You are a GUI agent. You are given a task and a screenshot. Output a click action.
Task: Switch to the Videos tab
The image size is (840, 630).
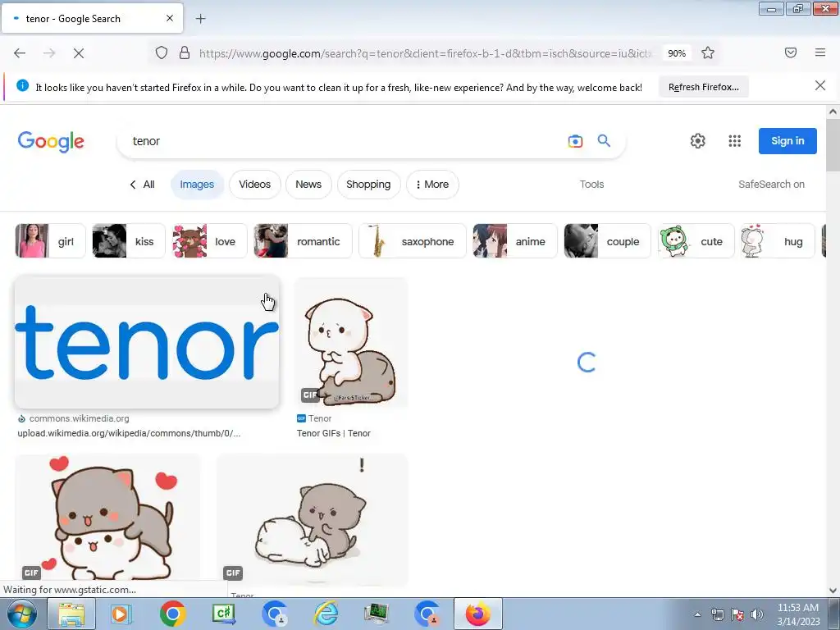[x=254, y=185]
